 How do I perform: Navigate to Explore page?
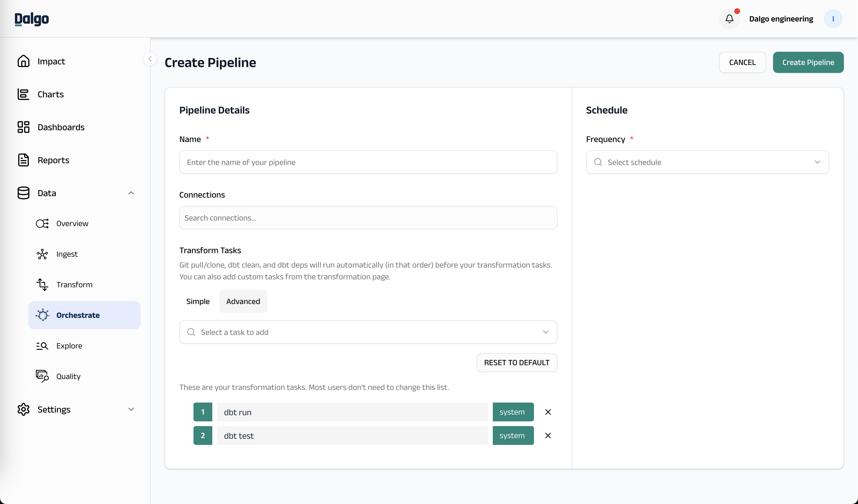[x=69, y=346]
